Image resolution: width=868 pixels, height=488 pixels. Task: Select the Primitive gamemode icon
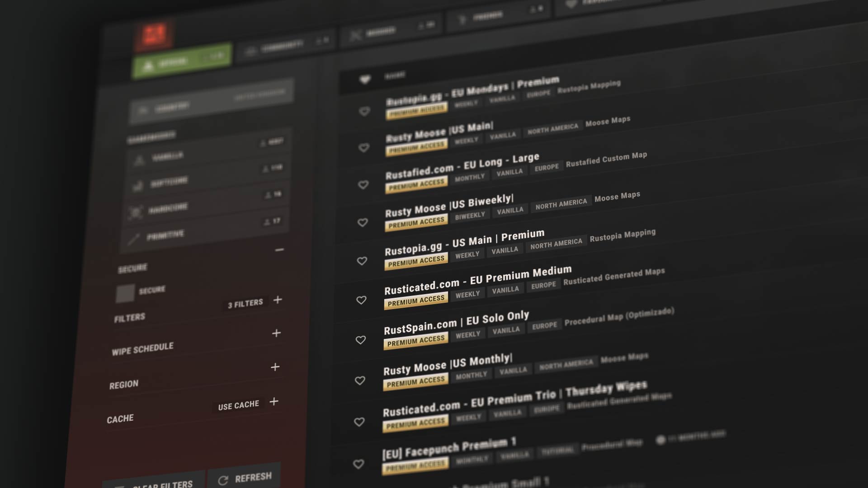click(133, 239)
